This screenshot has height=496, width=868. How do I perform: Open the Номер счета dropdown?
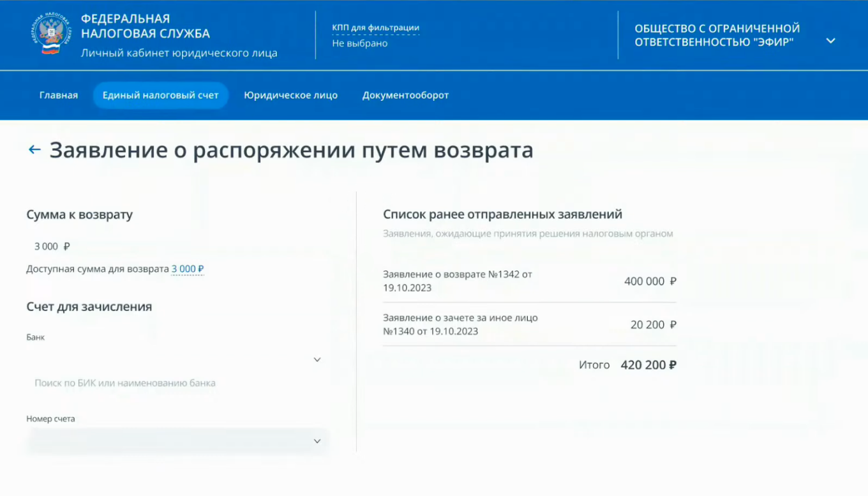[x=317, y=440]
